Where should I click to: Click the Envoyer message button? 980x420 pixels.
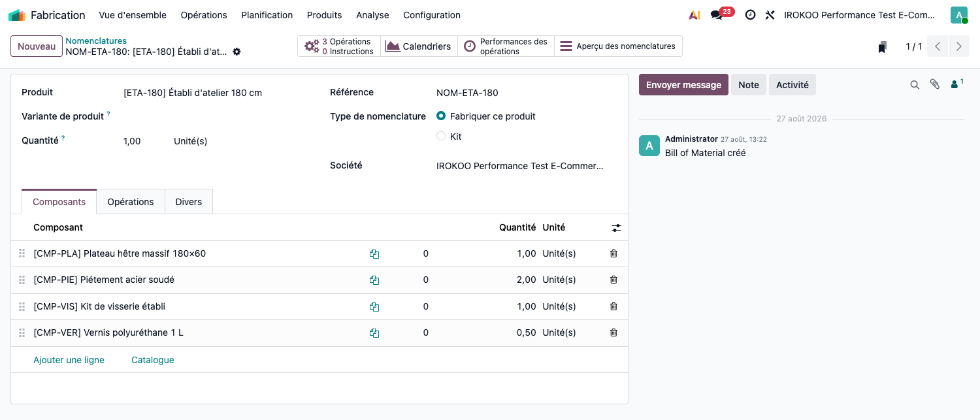683,85
